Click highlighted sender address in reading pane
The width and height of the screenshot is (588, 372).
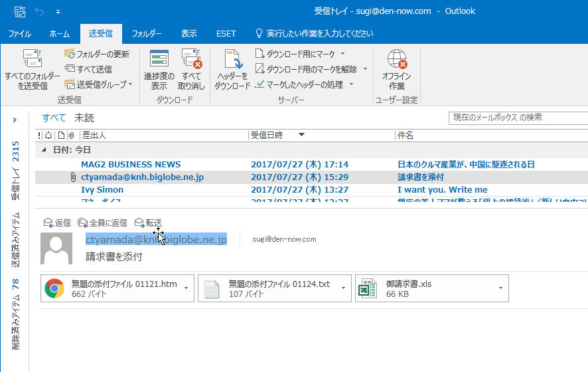(156, 240)
